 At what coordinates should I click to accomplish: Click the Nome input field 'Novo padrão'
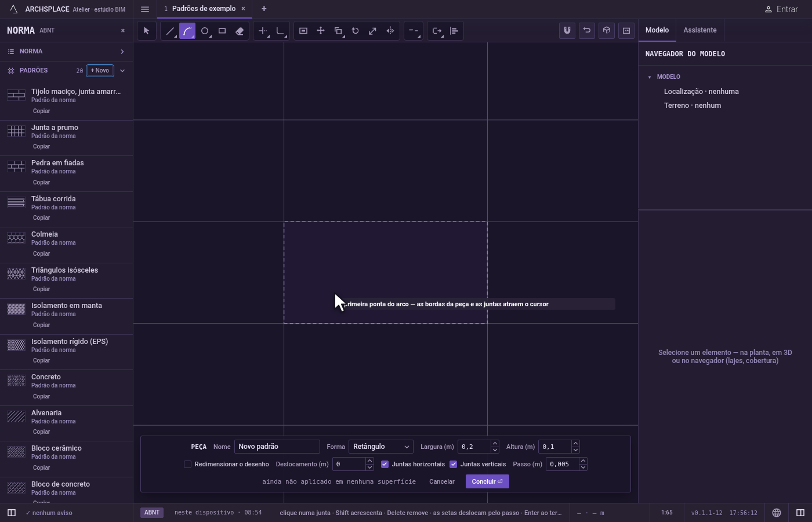[277, 447]
